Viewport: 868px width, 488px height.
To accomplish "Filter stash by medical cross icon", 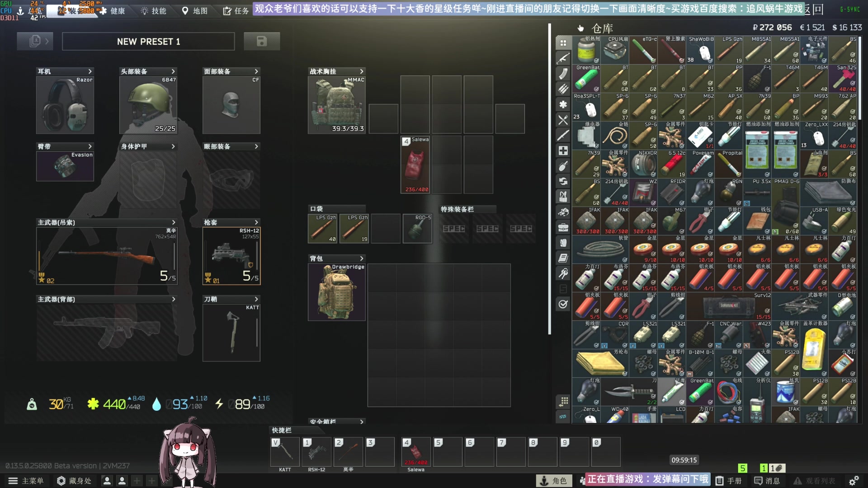I will (x=563, y=150).
